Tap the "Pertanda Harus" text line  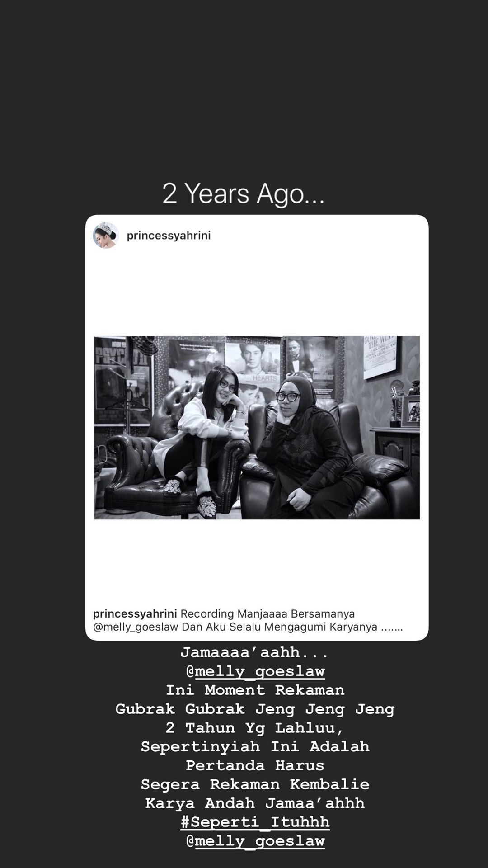click(x=255, y=765)
